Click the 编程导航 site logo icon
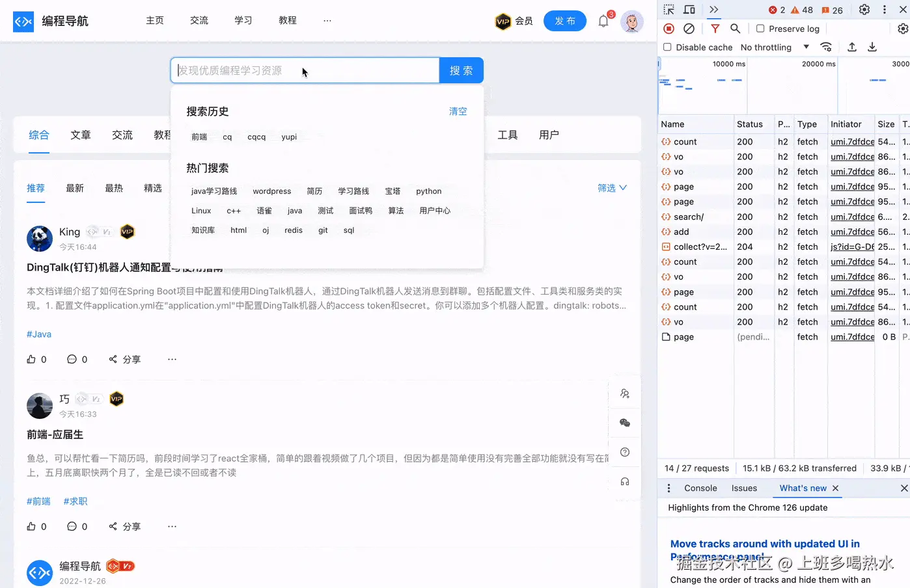Screen dimensions: 910x588 click(23, 21)
